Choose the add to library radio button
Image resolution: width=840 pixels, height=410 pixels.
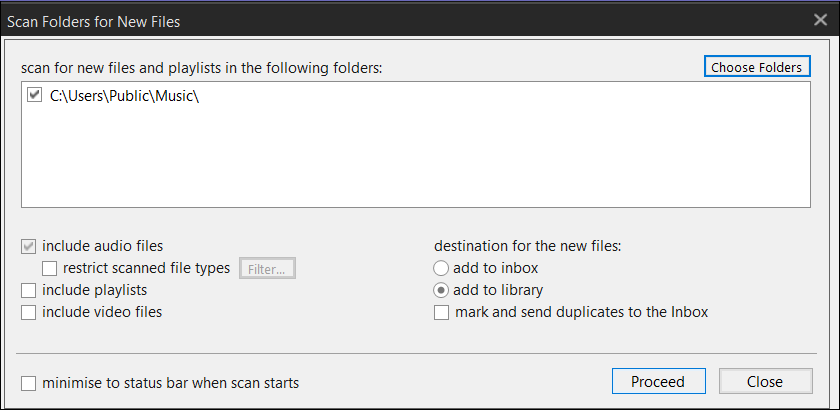tap(441, 290)
